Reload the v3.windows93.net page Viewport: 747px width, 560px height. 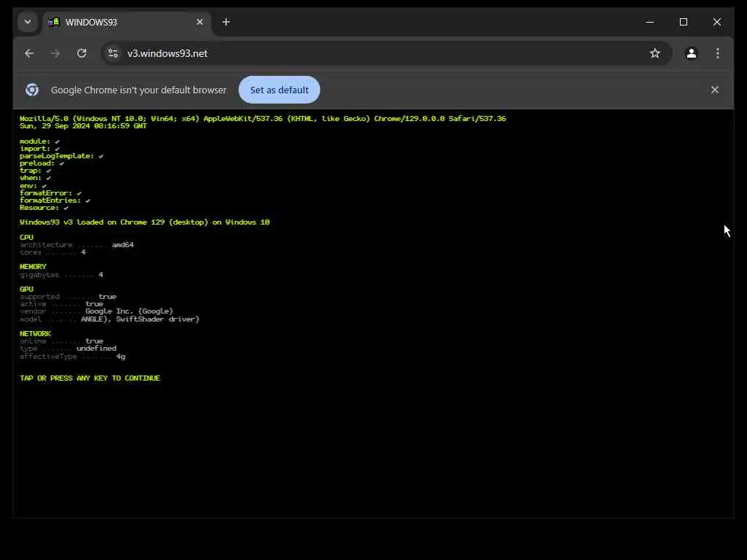(82, 53)
